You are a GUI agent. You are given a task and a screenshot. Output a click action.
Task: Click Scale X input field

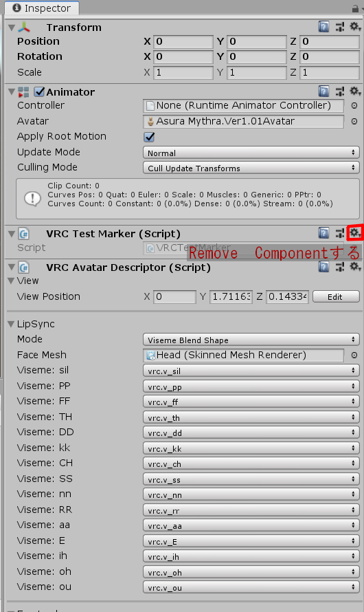coord(183,72)
